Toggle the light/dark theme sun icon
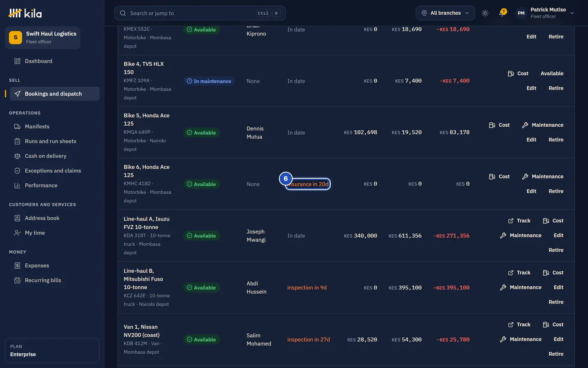 pos(485,13)
